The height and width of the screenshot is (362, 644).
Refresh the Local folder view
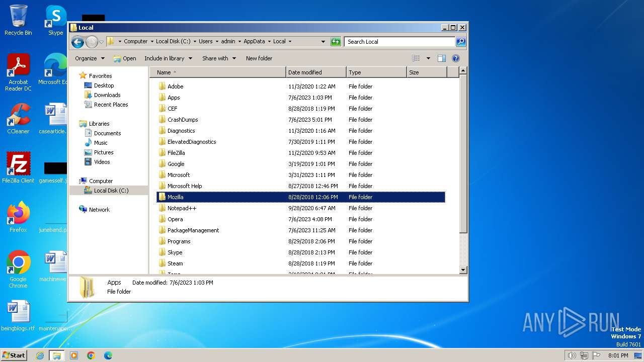point(336,42)
